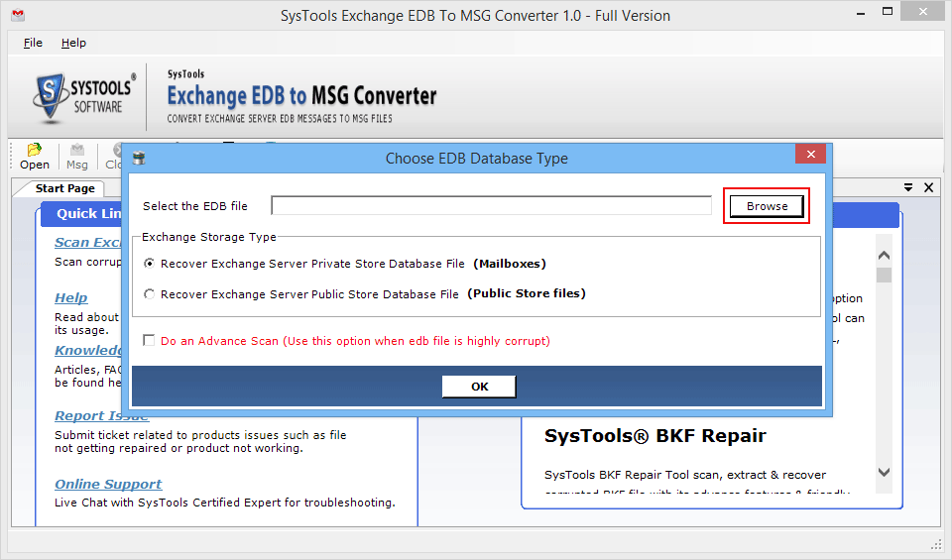The height and width of the screenshot is (560, 952).
Task: Enable the Do an Advance Scan checkbox
Action: click(x=149, y=340)
